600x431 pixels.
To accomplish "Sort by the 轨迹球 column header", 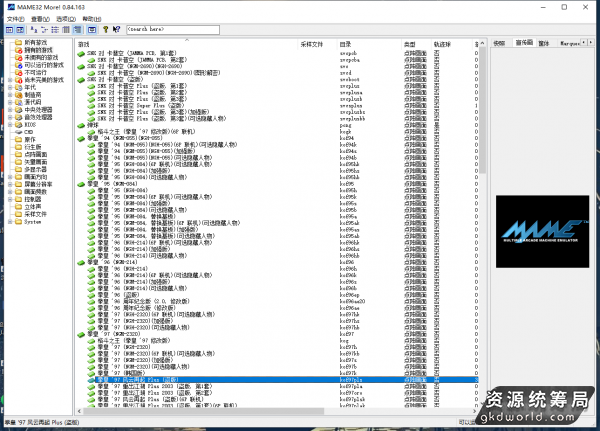I will (452, 44).
